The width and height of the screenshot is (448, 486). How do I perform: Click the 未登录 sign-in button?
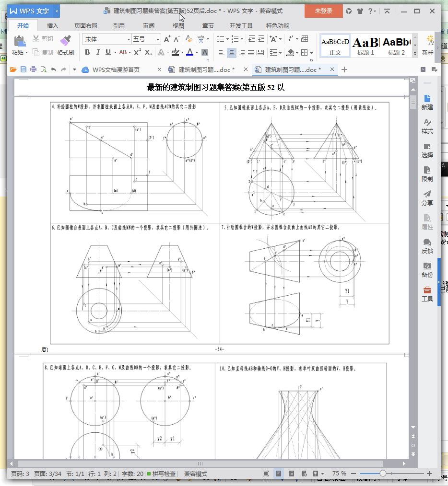pos(324,11)
